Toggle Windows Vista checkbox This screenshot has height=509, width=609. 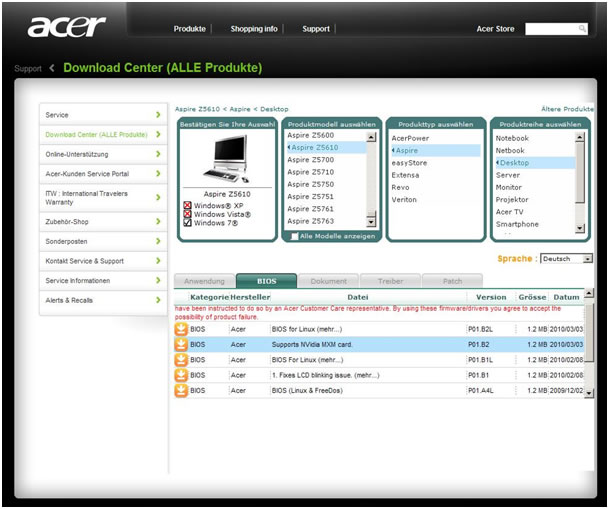[188, 214]
